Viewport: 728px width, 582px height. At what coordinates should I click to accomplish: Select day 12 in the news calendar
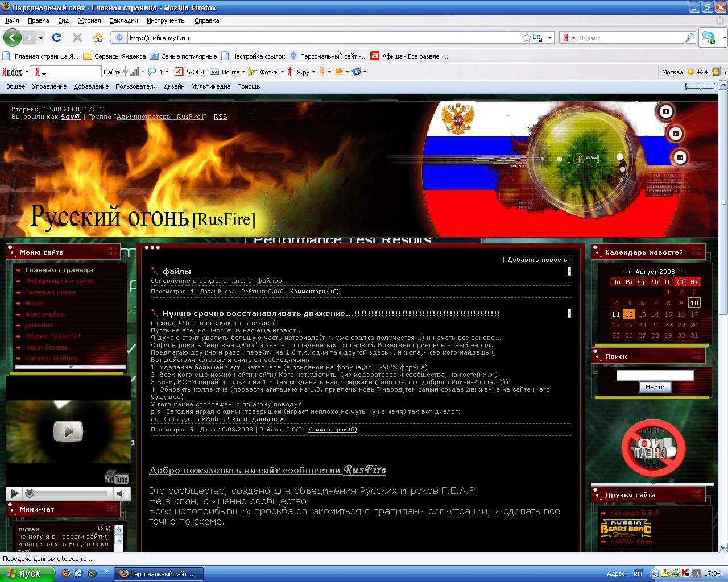coord(628,314)
